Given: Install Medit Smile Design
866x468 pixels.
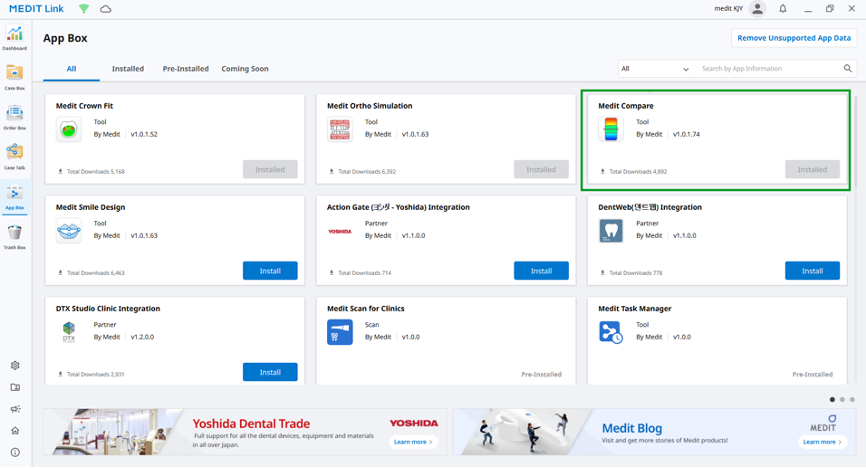Looking at the screenshot, I should click(x=270, y=271).
